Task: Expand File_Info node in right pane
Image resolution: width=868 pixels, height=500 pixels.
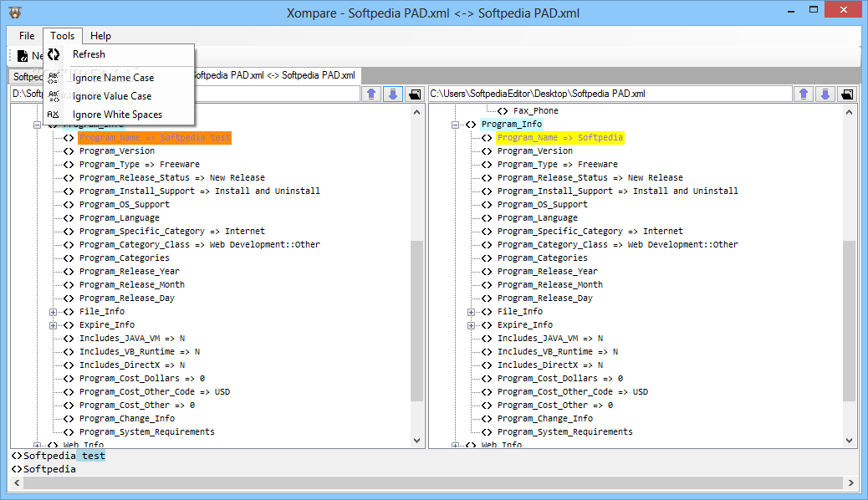Action: tap(471, 313)
